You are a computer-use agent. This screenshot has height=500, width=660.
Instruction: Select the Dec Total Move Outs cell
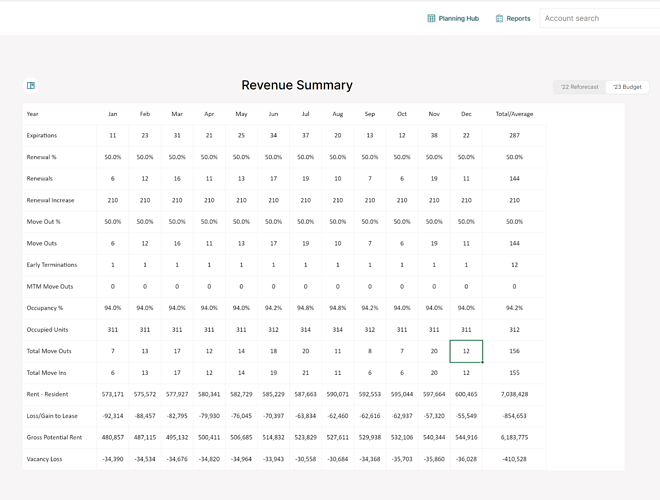click(466, 351)
